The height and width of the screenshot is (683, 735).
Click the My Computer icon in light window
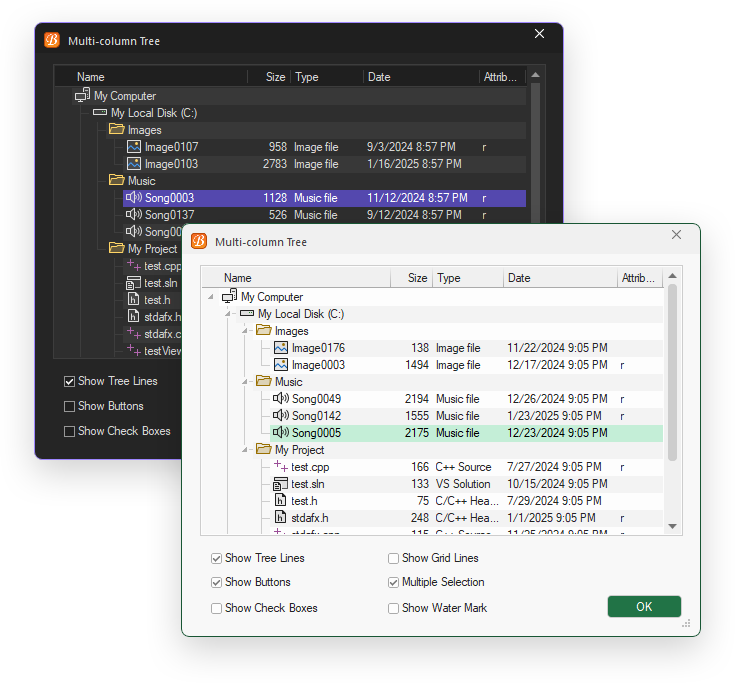pyautogui.click(x=230, y=296)
